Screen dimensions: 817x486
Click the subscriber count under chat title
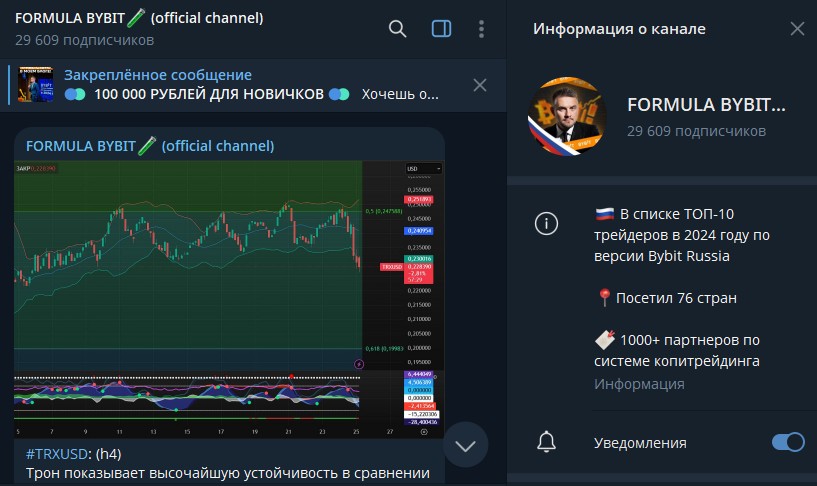[x=84, y=40]
